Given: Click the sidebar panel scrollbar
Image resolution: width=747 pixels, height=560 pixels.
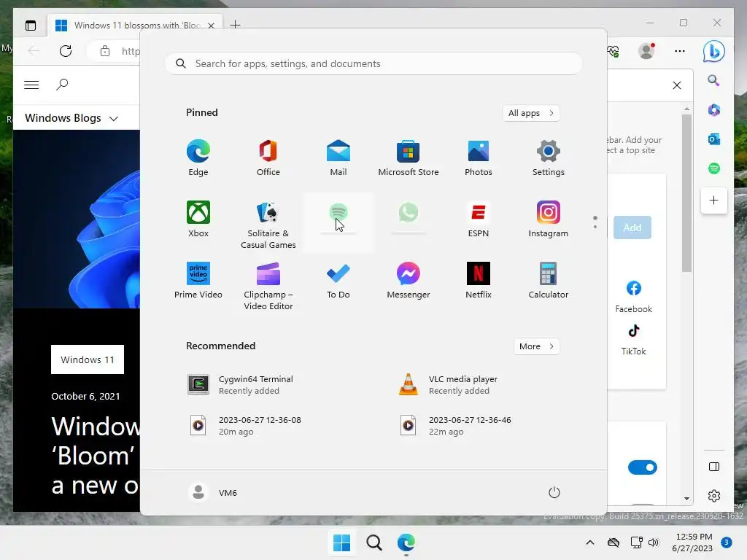Looking at the screenshot, I should click(x=686, y=192).
